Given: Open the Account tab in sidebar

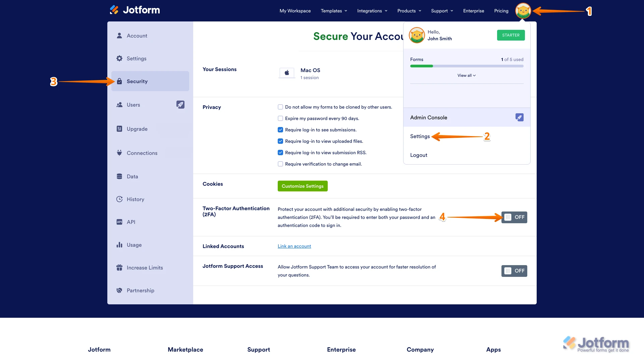Looking at the screenshot, I should pyautogui.click(x=150, y=36).
